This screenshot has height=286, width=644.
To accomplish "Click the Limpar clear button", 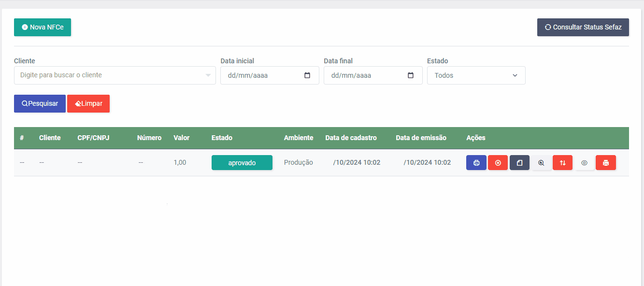I will click(x=88, y=103).
